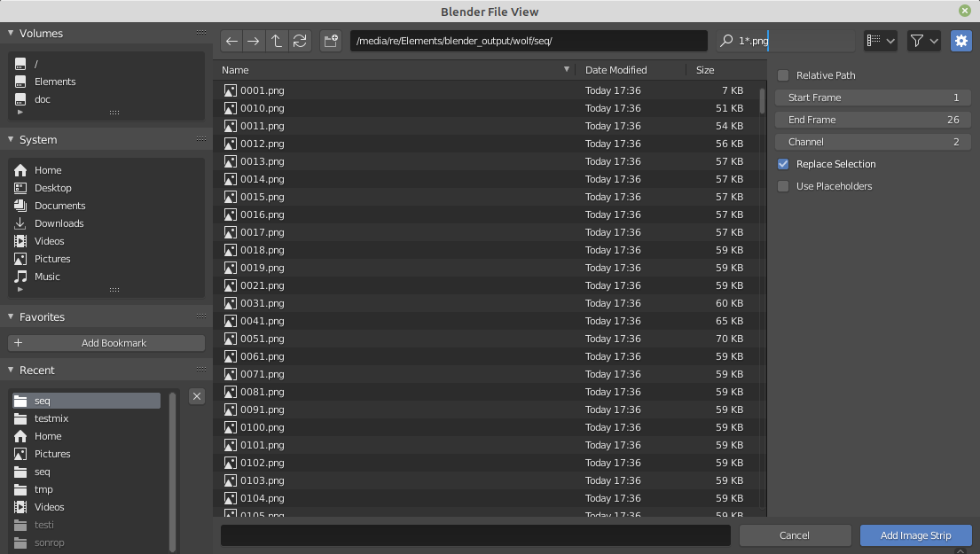Collapse the System panel
This screenshot has width=980, height=554.
(x=11, y=139)
